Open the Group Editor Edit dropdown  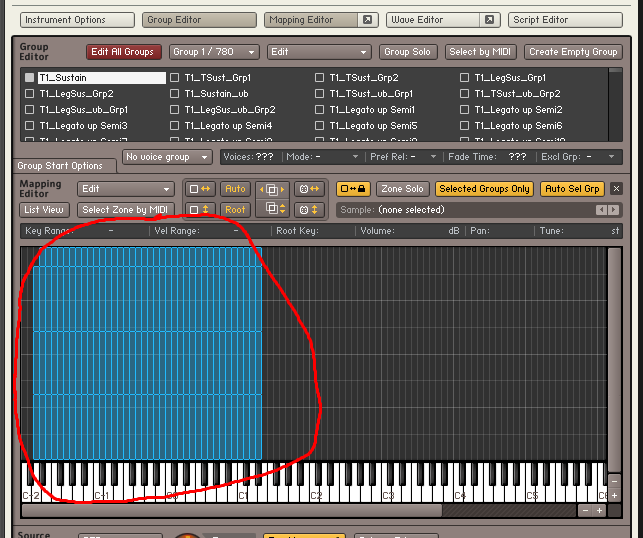[319, 52]
